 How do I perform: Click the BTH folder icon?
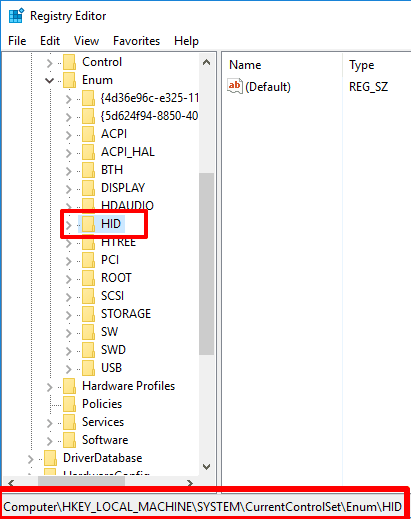[x=88, y=170]
